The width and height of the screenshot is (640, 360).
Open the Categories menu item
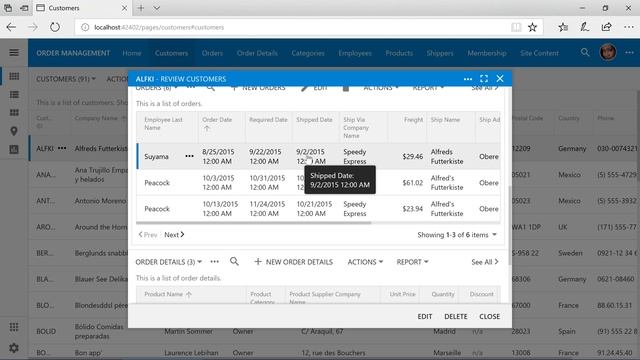(308, 53)
